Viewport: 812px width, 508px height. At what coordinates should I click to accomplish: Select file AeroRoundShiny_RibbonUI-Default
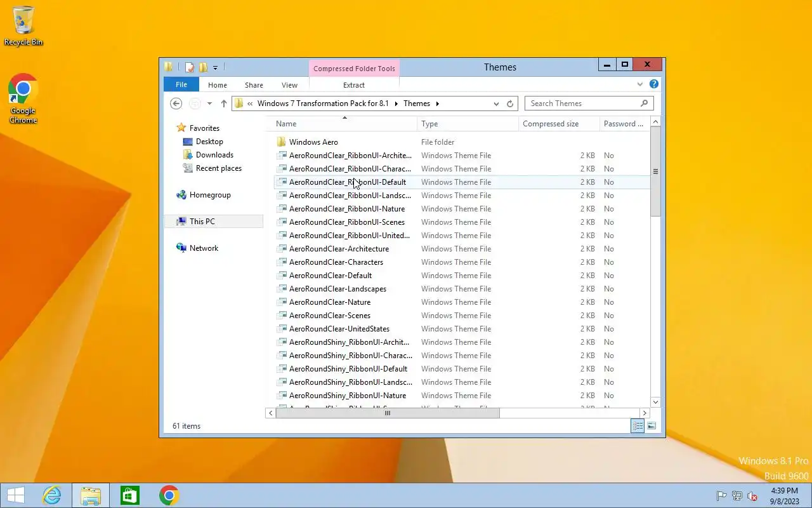click(348, 369)
